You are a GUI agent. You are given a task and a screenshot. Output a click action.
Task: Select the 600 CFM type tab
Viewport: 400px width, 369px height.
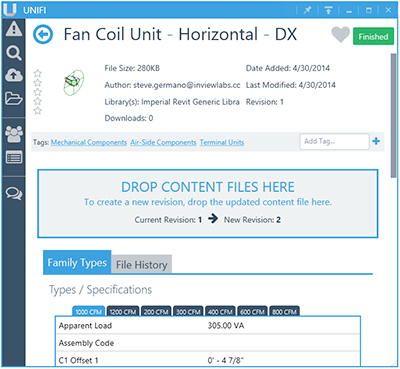coord(252,312)
